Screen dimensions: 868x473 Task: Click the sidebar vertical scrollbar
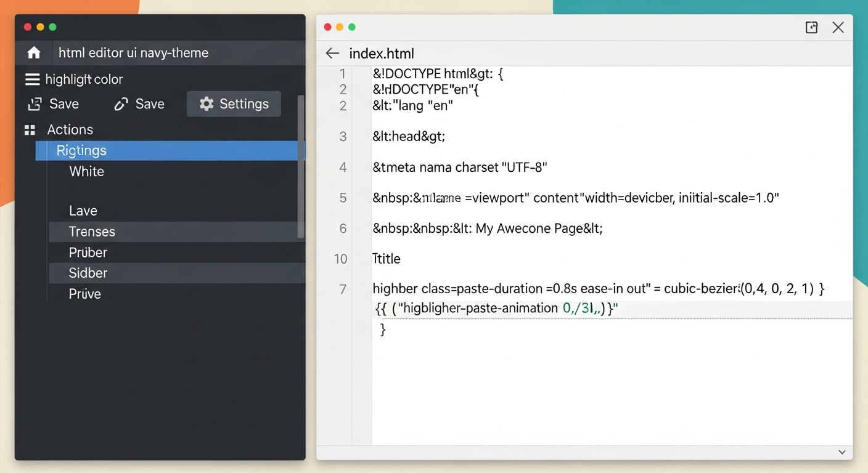(301, 166)
